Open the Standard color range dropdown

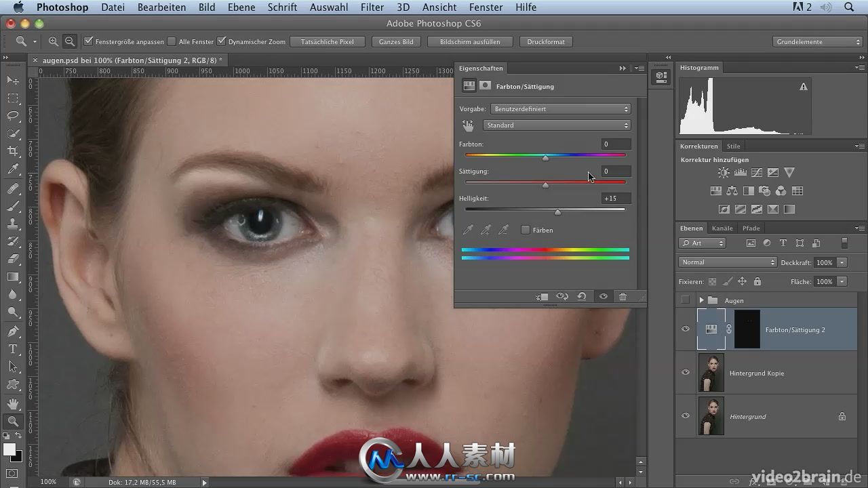pos(557,125)
